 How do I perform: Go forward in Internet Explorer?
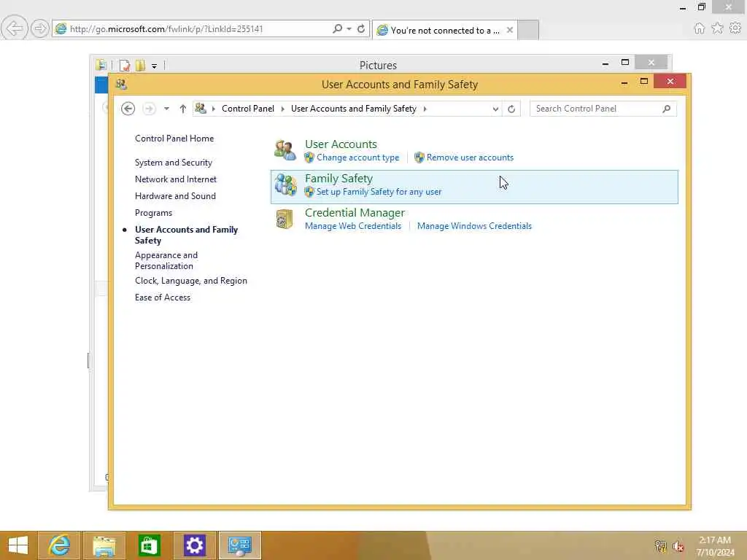pos(39,28)
